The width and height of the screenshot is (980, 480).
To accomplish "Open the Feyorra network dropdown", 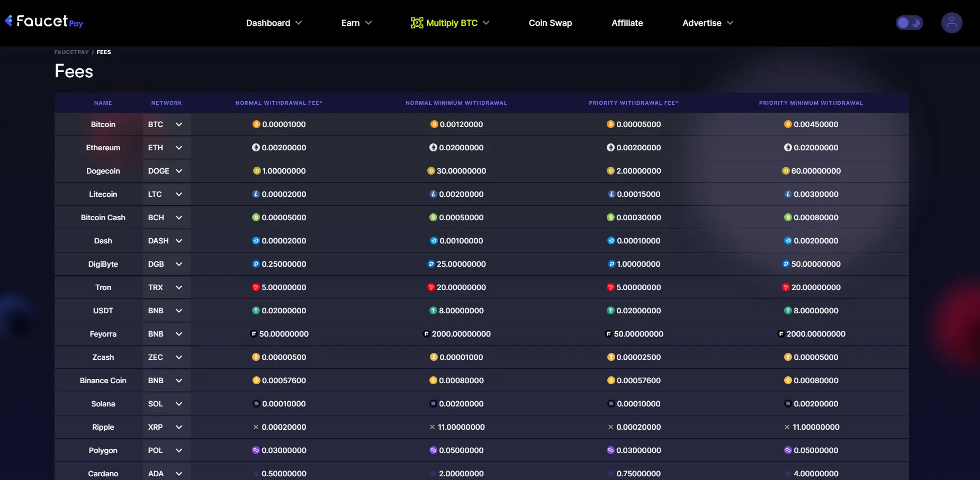I will 166,334.
